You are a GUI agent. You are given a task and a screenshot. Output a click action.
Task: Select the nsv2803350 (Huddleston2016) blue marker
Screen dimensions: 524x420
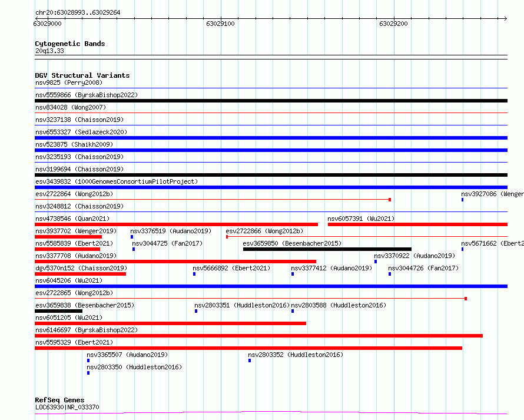click(x=88, y=373)
